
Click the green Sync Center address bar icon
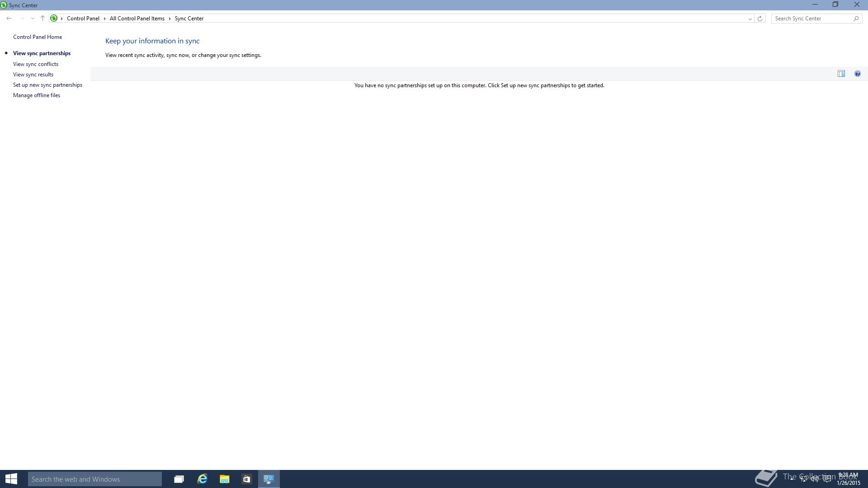(54, 19)
